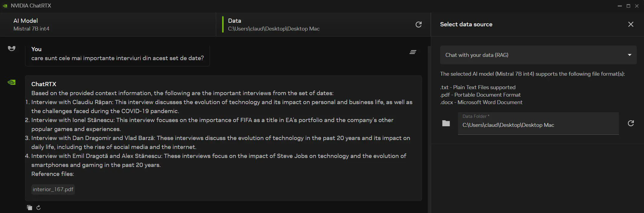Click the refresh icon next to Data Folder field
Viewport: 644px width, 213px height.
[631, 123]
